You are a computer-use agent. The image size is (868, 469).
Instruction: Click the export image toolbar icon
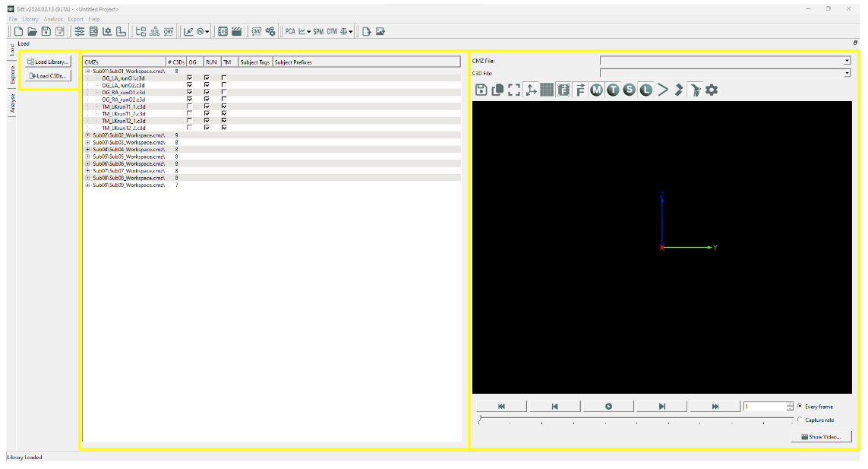pyautogui.click(x=380, y=32)
